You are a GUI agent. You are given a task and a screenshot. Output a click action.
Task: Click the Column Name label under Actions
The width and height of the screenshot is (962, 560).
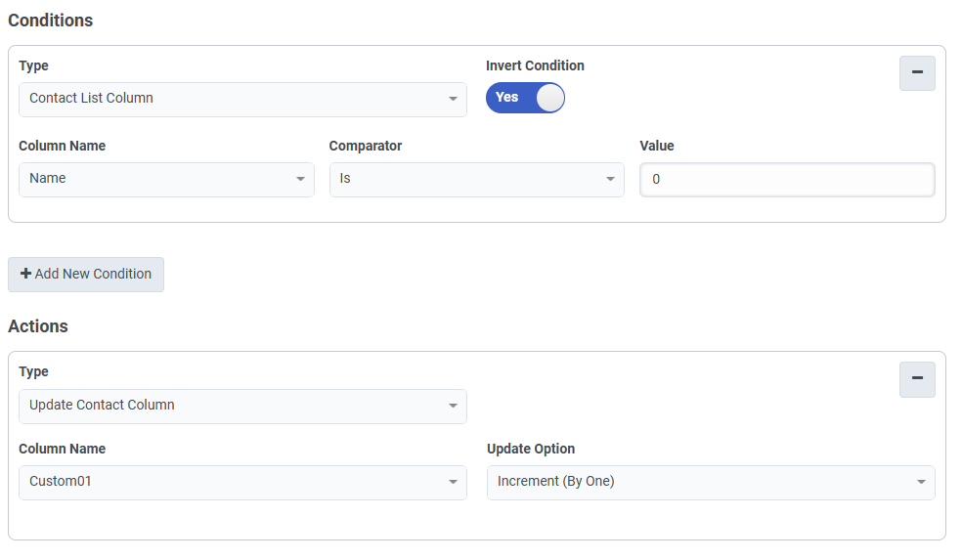pyautogui.click(x=63, y=449)
